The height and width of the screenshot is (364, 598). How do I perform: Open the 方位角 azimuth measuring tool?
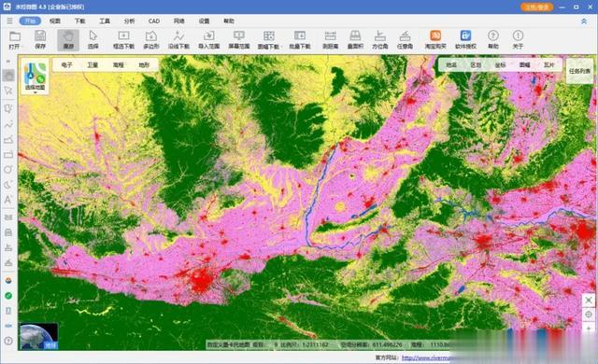[380, 40]
